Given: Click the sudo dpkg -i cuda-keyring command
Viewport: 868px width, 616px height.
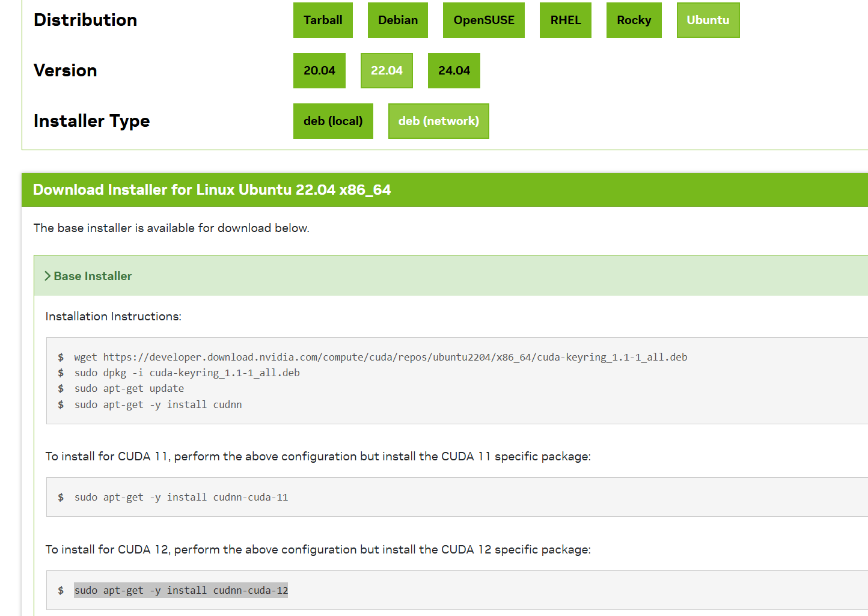Looking at the screenshot, I should 187,373.
